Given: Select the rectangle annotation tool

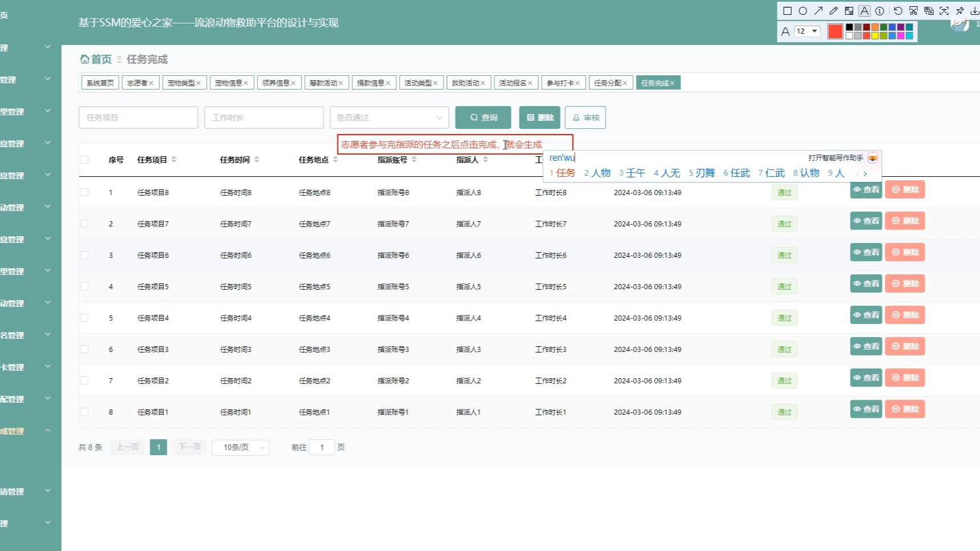Looking at the screenshot, I should 788,11.
